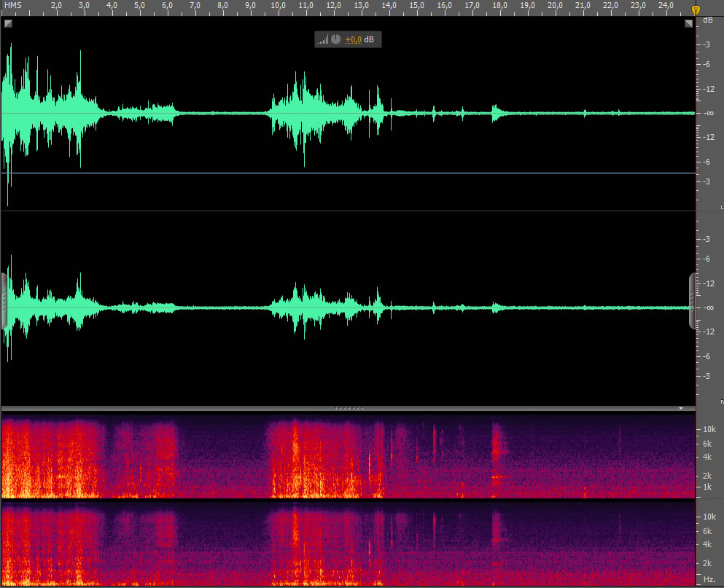The image size is (724, 588).
Task: Click the 21,0 mark on the time ruler
Action: [x=583, y=6]
